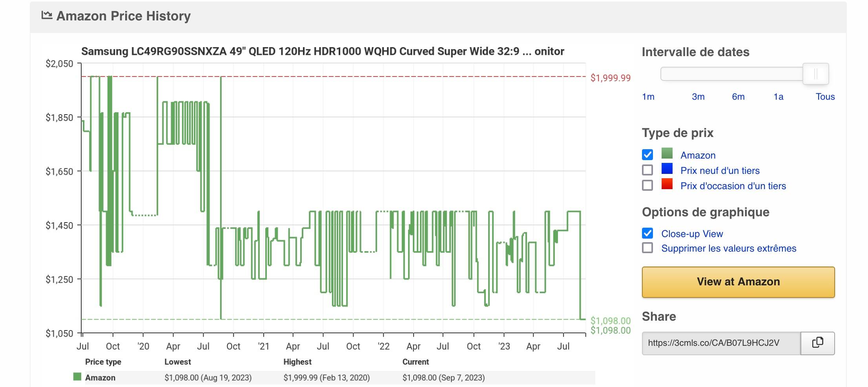The image size is (868, 387).
Task: Check the Supprimer les valeurs extrêmes option
Action: click(x=647, y=248)
